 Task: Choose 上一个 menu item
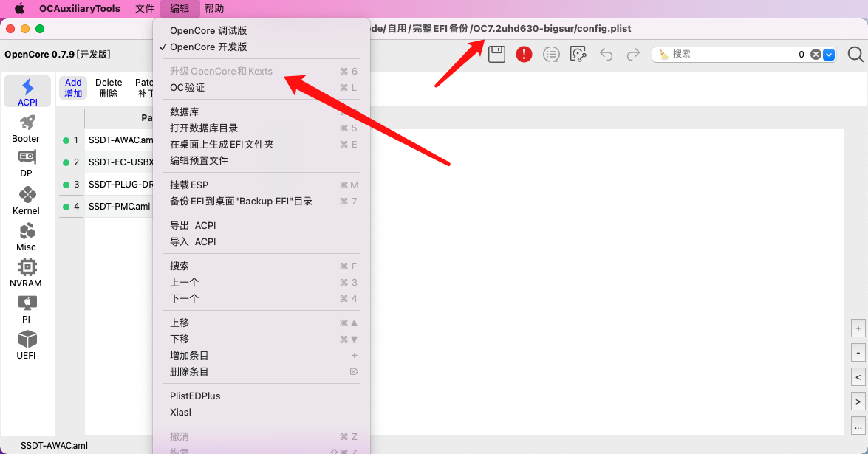click(x=262, y=283)
